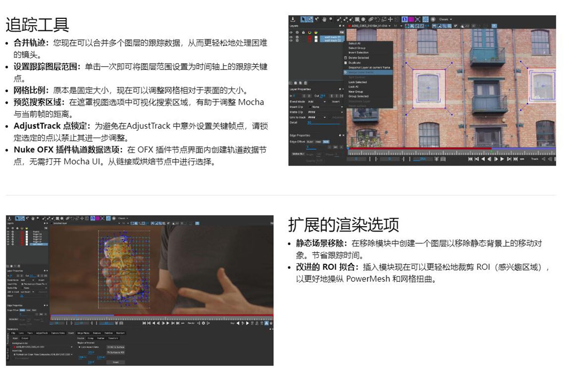Open the Transform sub-tab in PowerMesh Mocha
The width and height of the screenshot is (564, 392).
click(113, 338)
